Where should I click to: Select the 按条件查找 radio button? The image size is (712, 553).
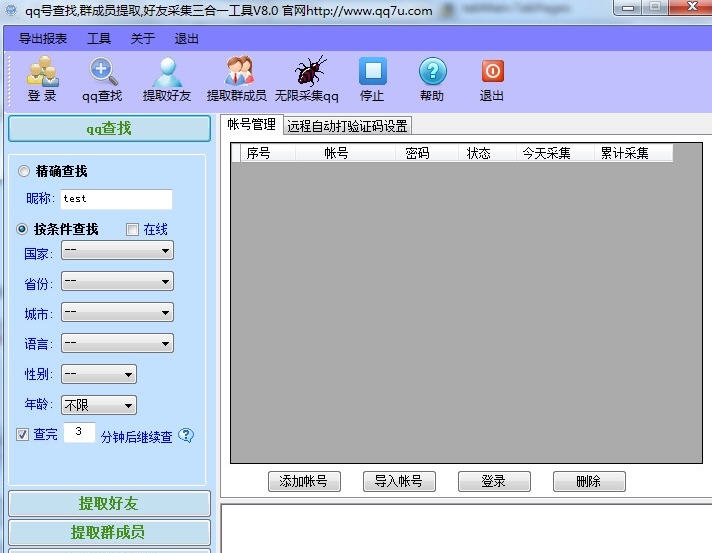[x=22, y=229]
